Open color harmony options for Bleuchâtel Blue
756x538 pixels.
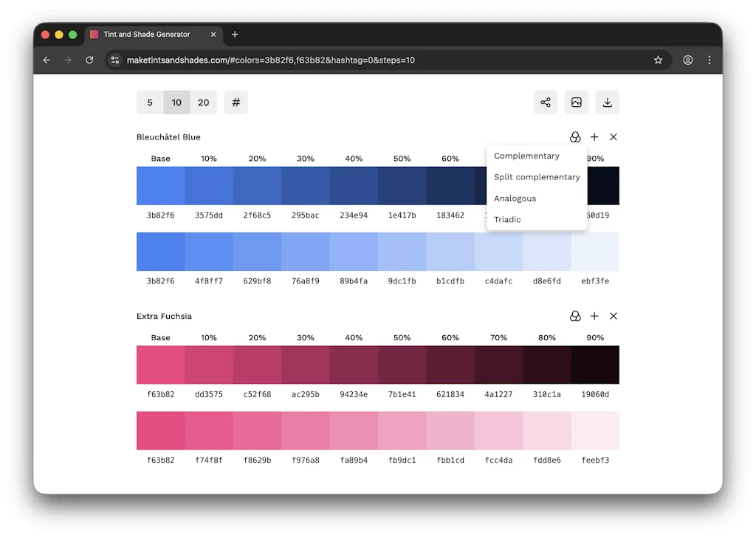575,137
